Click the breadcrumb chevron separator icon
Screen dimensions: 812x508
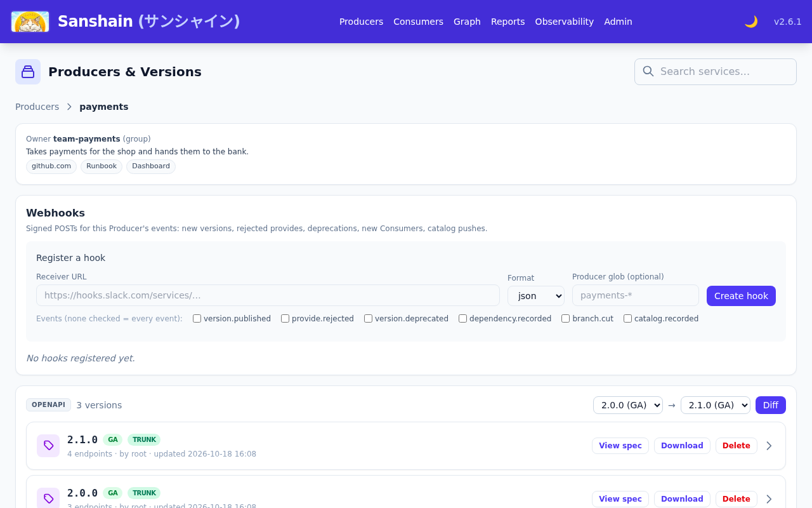[x=69, y=107]
